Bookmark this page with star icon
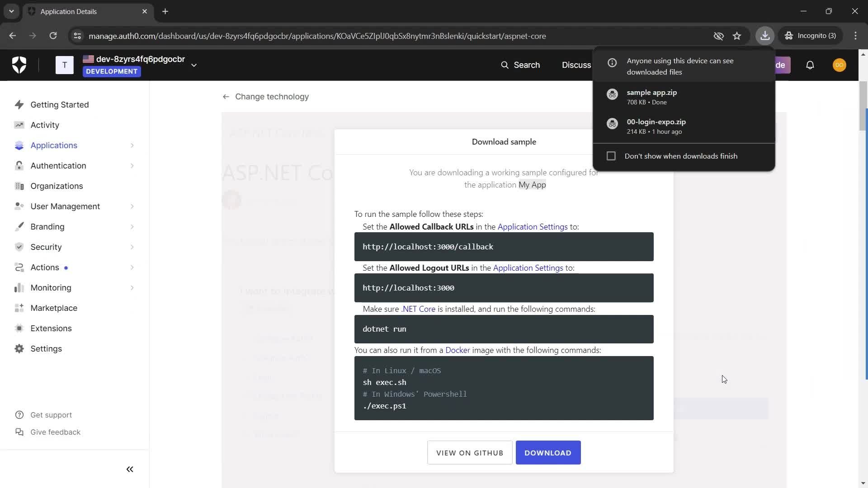This screenshot has height=488, width=868. [737, 36]
